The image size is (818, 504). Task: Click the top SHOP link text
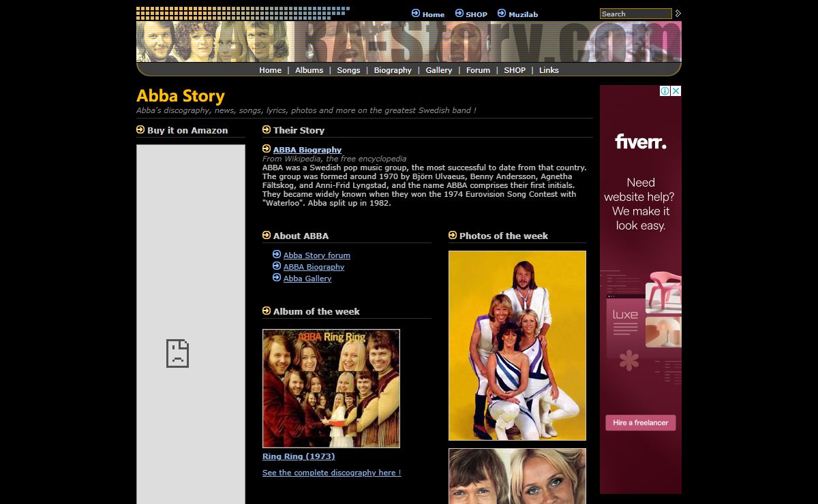pyautogui.click(x=476, y=14)
